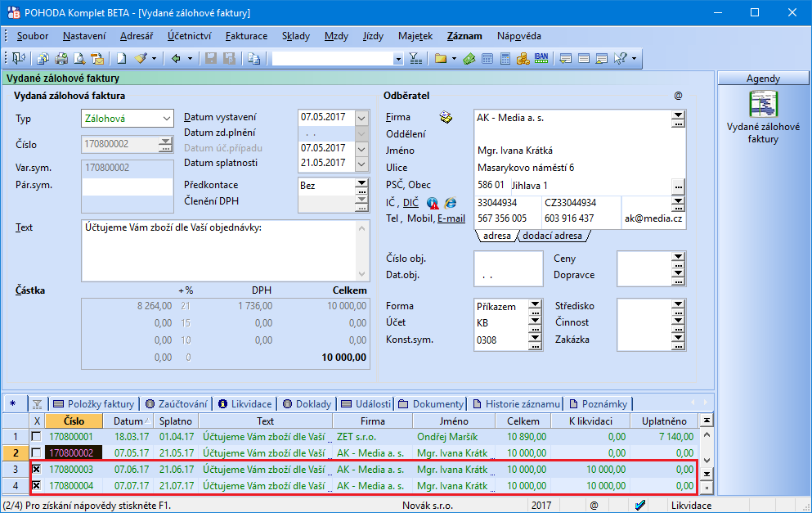This screenshot has width=812, height=513.
Task: Click the IBAN icon in toolbar
Action: click(541, 59)
